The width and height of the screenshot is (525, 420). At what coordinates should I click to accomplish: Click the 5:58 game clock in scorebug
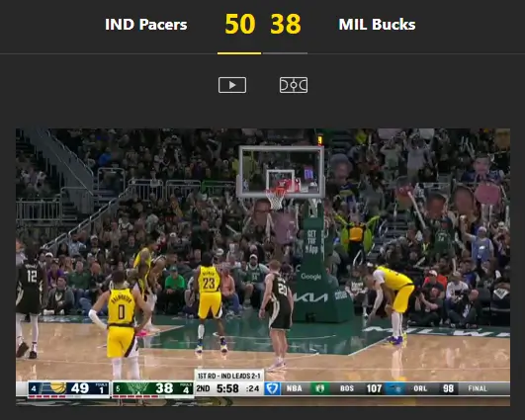click(x=227, y=388)
